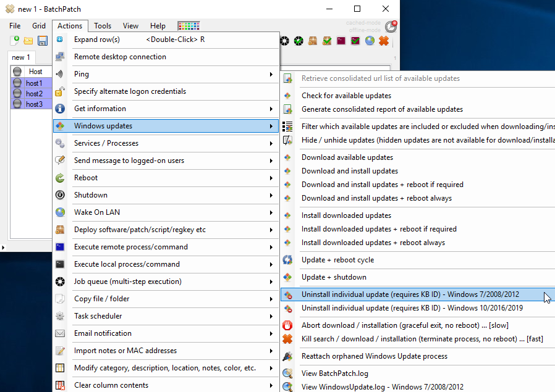Click the list icon for Filter available updates
555x392 pixels.
click(287, 127)
